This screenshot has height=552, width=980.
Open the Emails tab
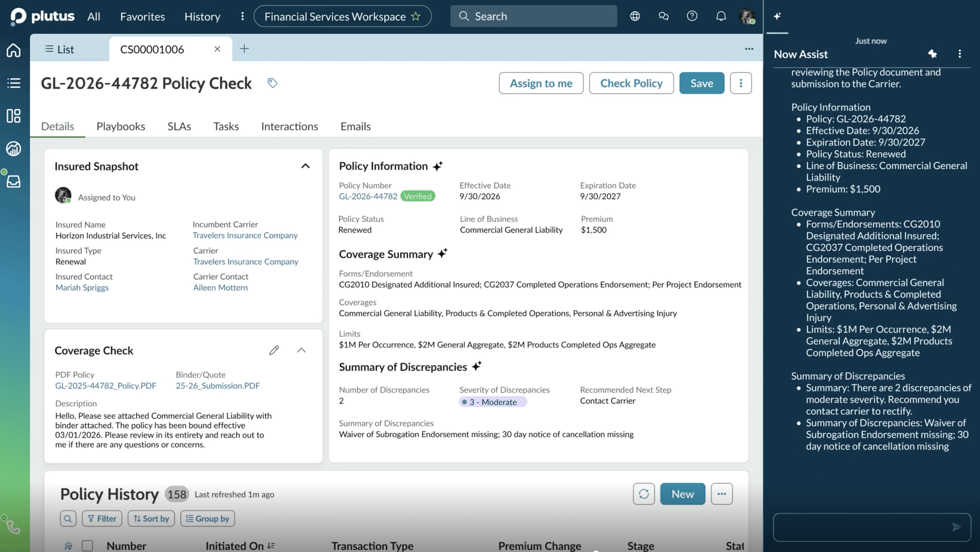[x=355, y=126]
